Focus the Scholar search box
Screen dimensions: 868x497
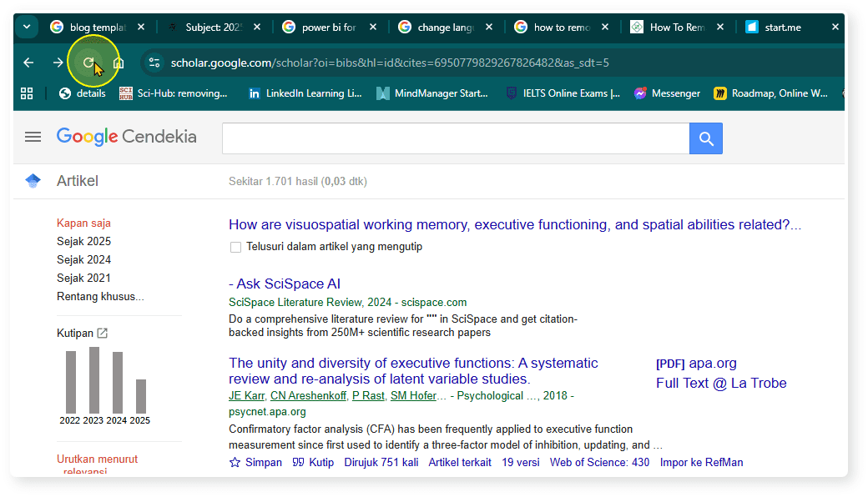click(x=456, y=138)
